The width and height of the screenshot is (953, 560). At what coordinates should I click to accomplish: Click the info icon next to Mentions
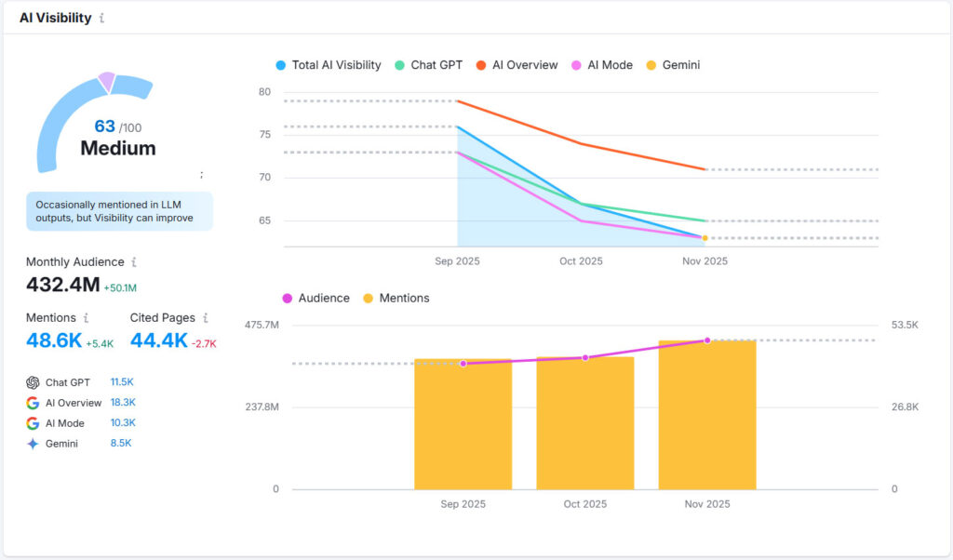[87, 318]
